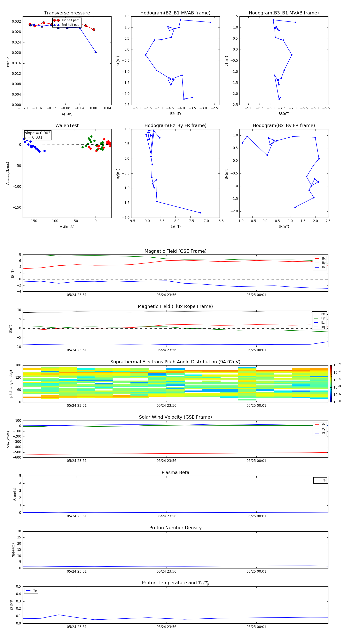This screenshot has width=351, height=644.
Task: Click the 'B2(nT)' x-axis label
Action: (x=175, y=114)
